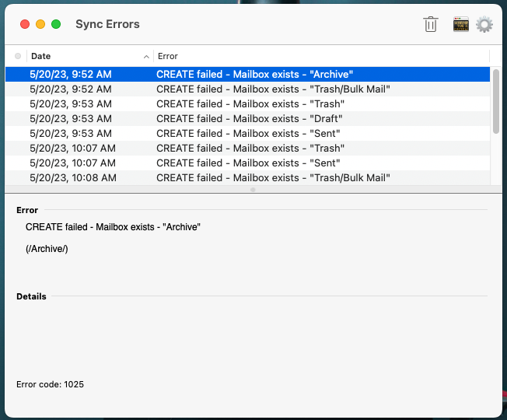Sort by the Date column header

[x=90, y=56]
